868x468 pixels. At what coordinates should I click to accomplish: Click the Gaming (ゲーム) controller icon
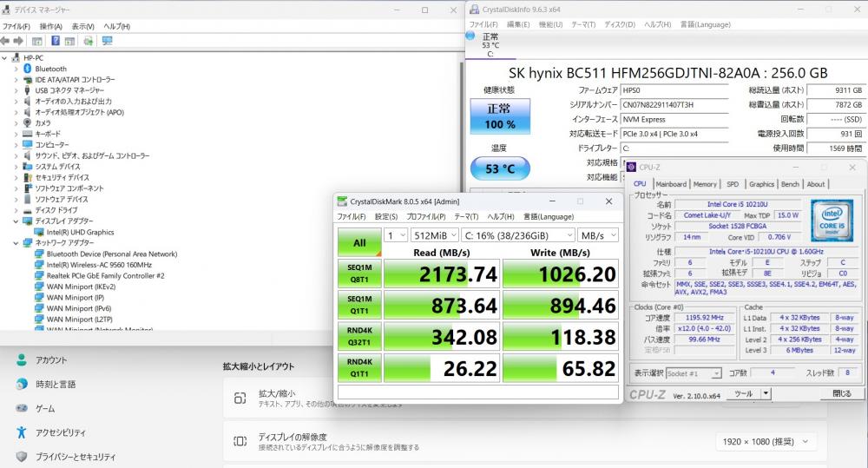pos(22,408)
